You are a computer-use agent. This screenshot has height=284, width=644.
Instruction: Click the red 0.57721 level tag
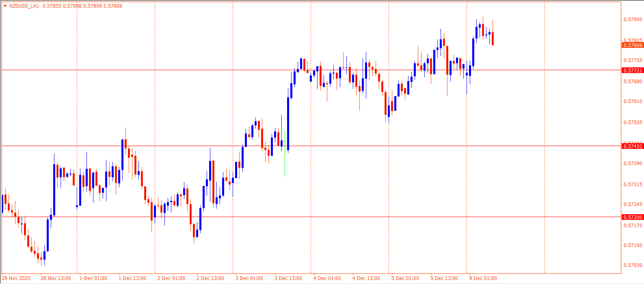pos(633,70)
